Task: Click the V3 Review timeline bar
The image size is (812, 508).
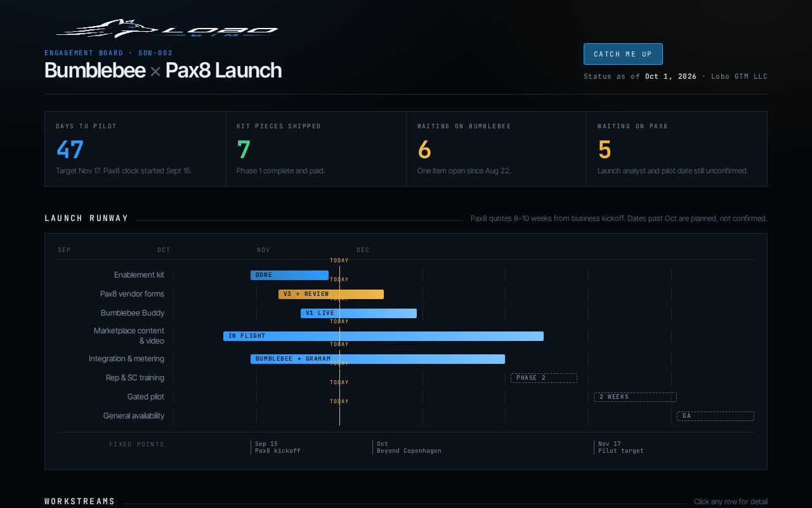Action: pos(331,294)
